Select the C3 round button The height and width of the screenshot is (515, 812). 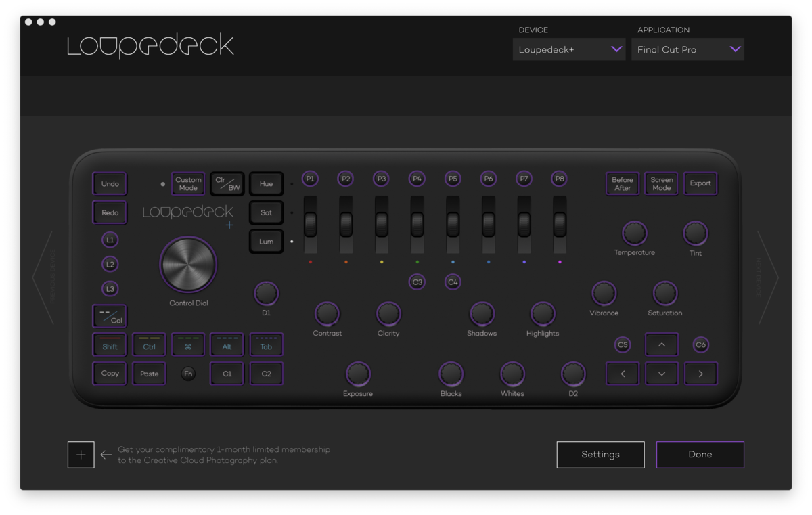point(417,282)
